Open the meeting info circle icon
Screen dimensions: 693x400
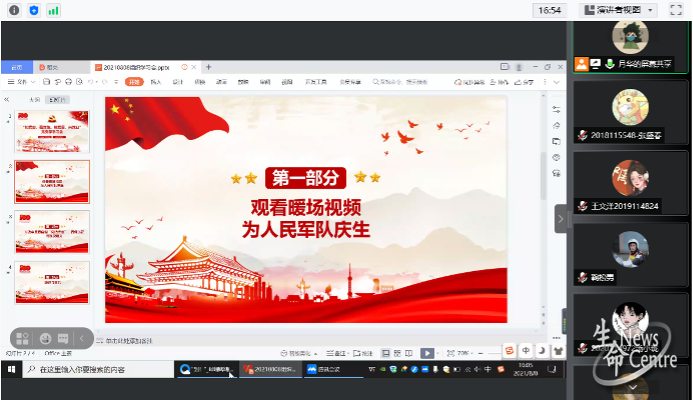(14, 10)
